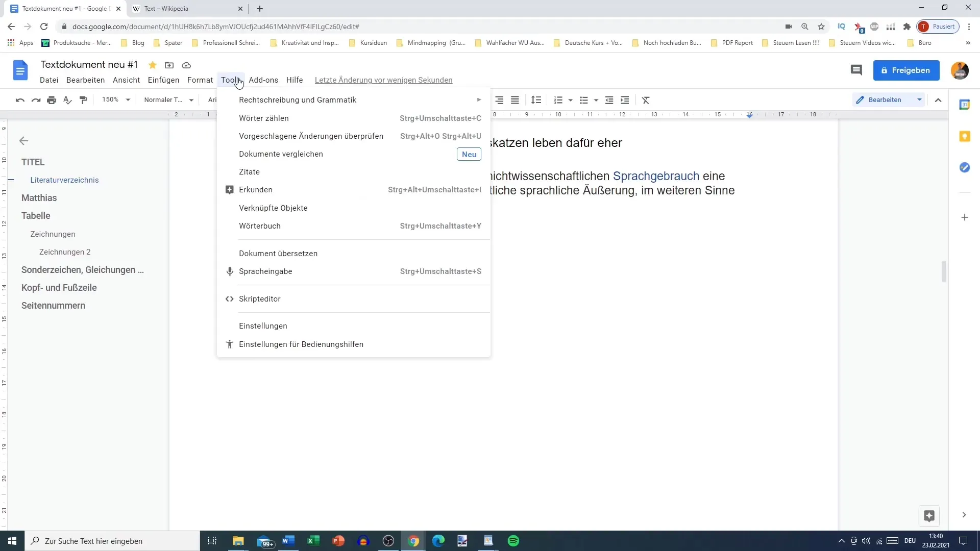Toggle the undo arrow icon
Screen dimensions: 980x551
click(19, 99)
